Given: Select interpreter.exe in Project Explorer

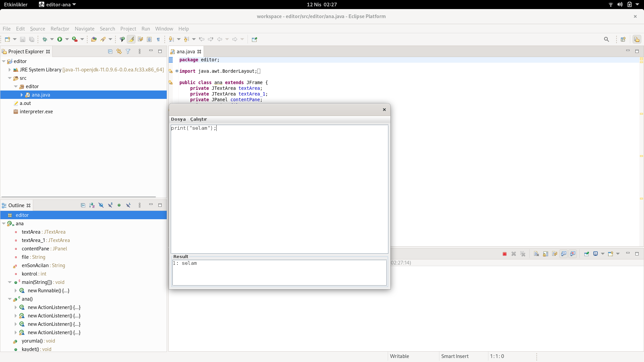Looking at the screenshot, I should coord(36,112).
